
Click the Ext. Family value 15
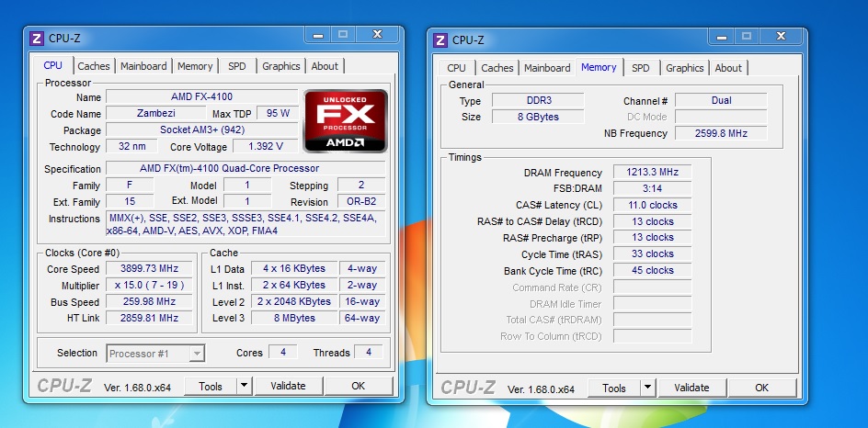point(130,201)
